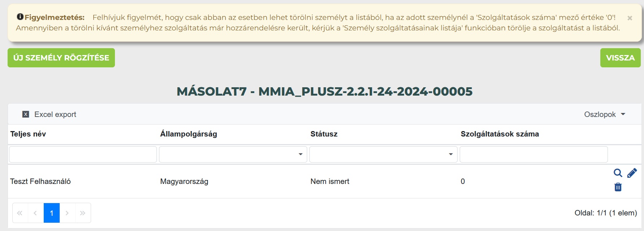Image resolution: width=644 pixels, height=231 pixels.
Task: Click the VISSZA button
Action: 620,58
